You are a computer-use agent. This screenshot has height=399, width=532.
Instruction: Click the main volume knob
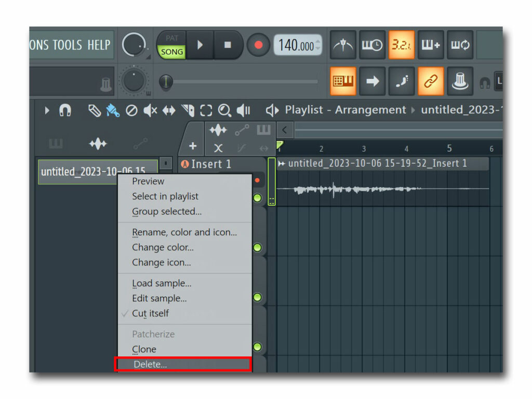134,45
